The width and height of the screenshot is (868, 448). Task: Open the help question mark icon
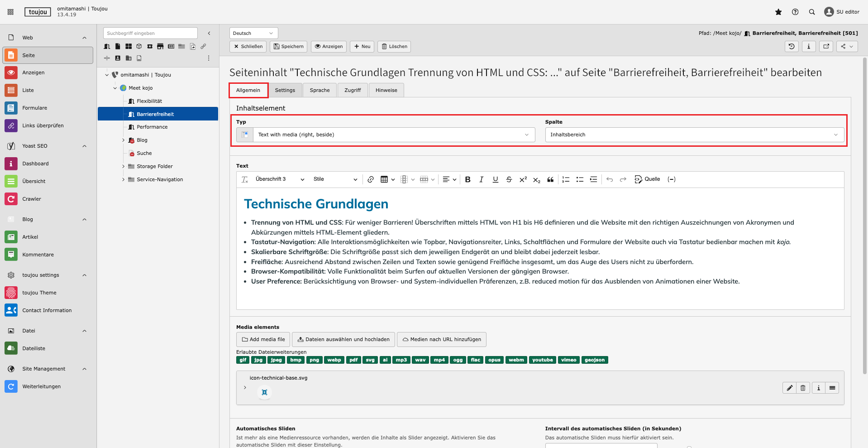(x=795, y=12)
